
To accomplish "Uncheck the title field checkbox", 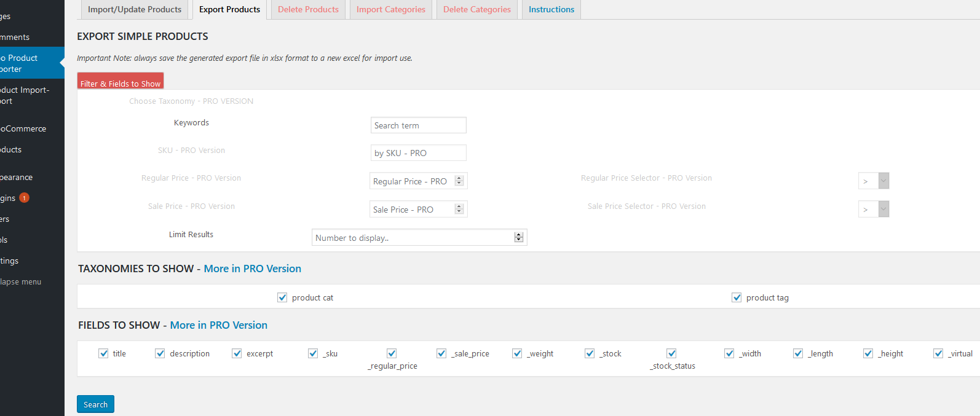I will 103,353.
